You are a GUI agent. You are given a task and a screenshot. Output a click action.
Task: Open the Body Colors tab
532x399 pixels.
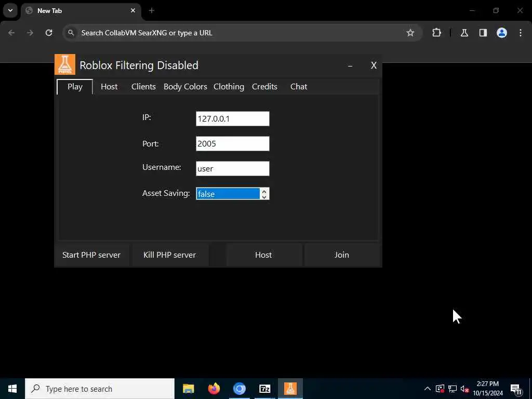click(x=185, y=87)
